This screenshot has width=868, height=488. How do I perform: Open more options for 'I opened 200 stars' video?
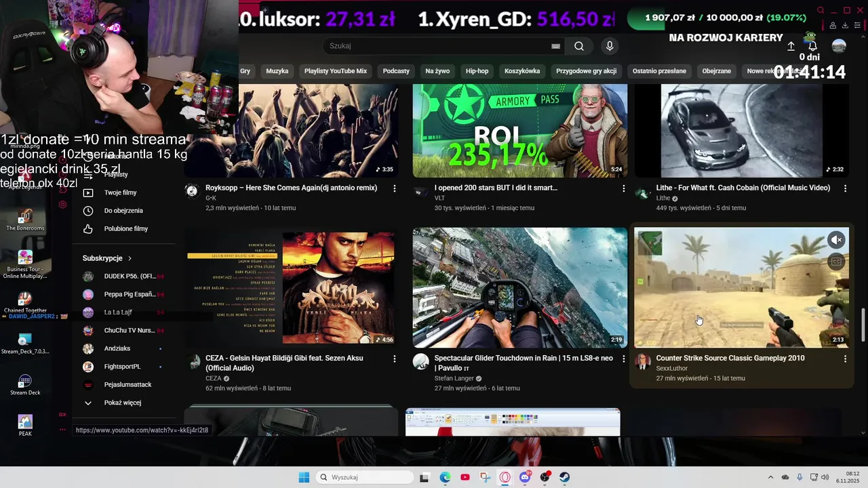click(623, 188)
